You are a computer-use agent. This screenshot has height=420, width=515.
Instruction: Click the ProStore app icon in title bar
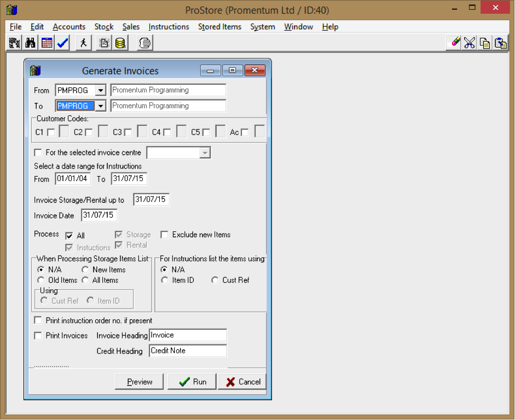[12, 10]
